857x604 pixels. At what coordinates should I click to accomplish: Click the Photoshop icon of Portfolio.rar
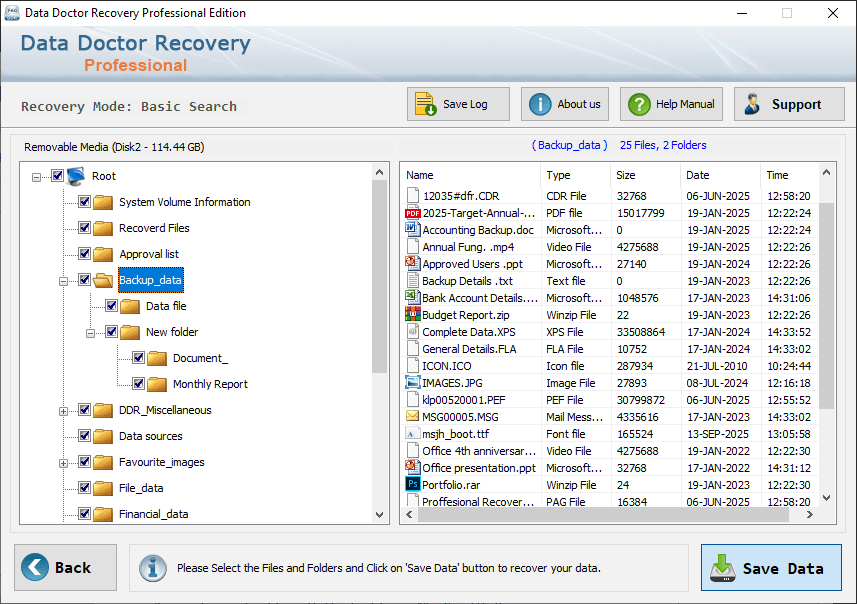click(x=412, y=484)
